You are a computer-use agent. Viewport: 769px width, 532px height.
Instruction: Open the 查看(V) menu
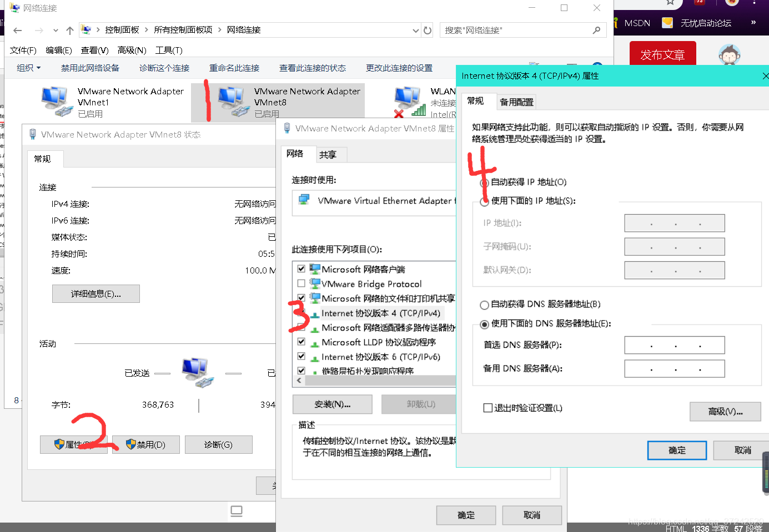tap(95, 50)
